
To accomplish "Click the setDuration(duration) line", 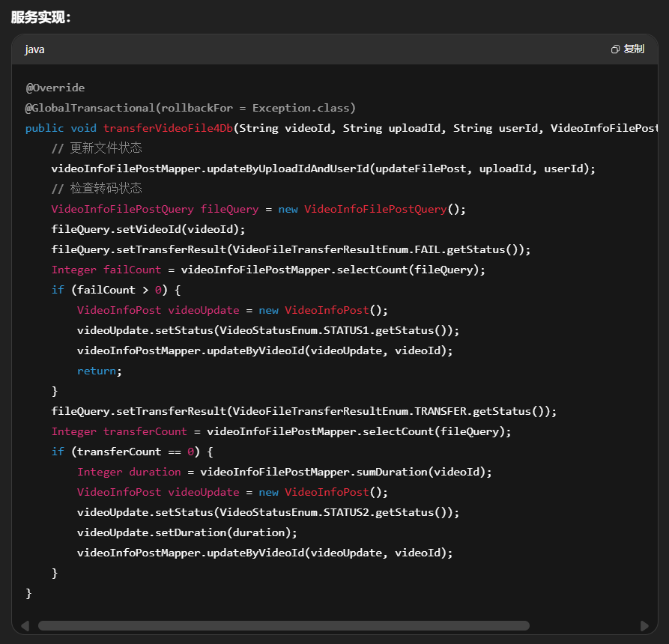I will [187, 532].
